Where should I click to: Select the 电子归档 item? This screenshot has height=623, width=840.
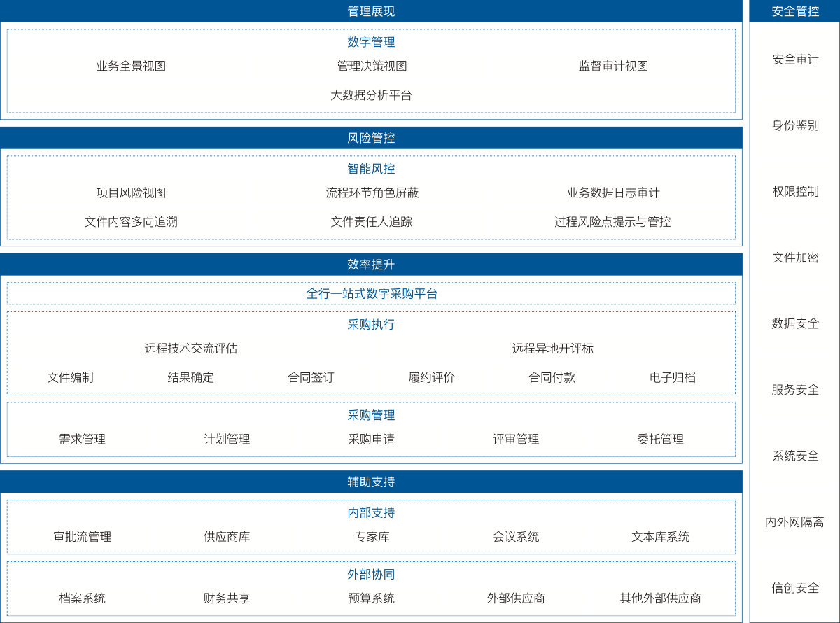pyautogui.click(x=672, y=378)
